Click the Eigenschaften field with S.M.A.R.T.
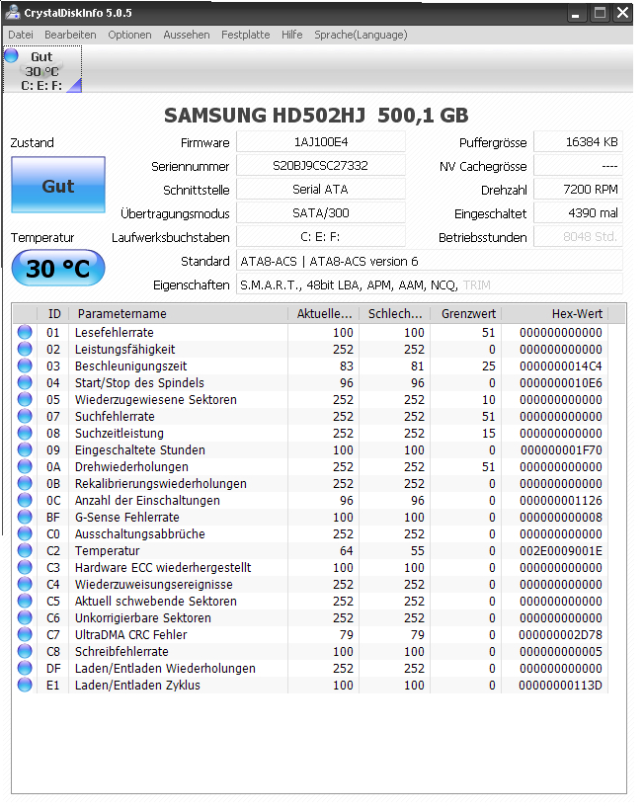Viewport: 644px width, 812px height. (430, 284)
